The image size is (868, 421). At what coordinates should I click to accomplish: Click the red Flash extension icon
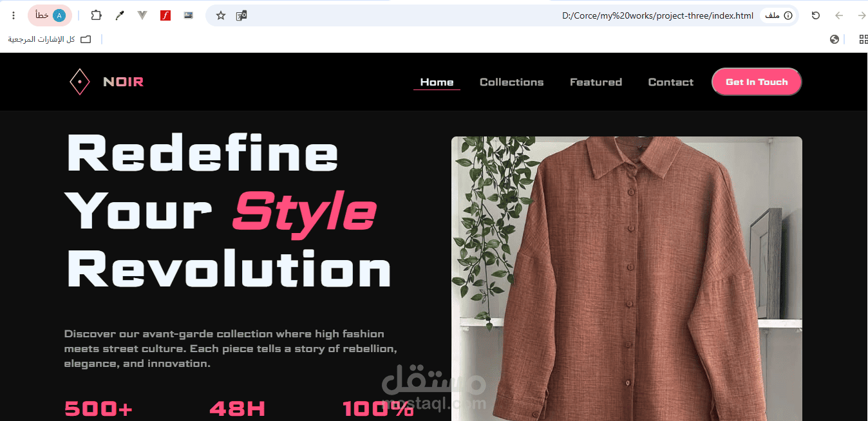coord(165,15)
